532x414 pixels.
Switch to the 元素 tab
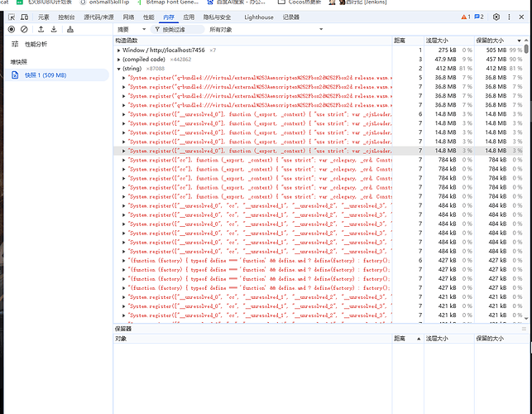coord(43,17)
